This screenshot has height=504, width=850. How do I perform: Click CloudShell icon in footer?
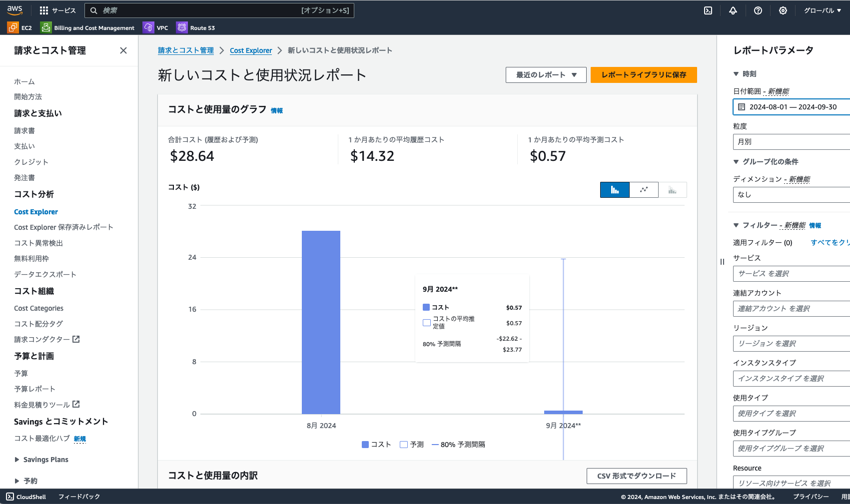point(10,497)
